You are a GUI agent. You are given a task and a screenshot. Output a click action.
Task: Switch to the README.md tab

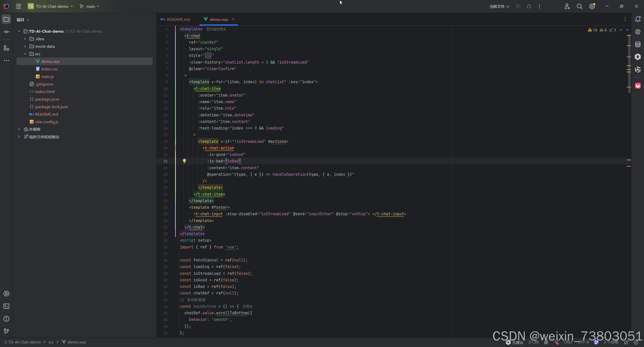pyautogui.click(x=175, y=19)
